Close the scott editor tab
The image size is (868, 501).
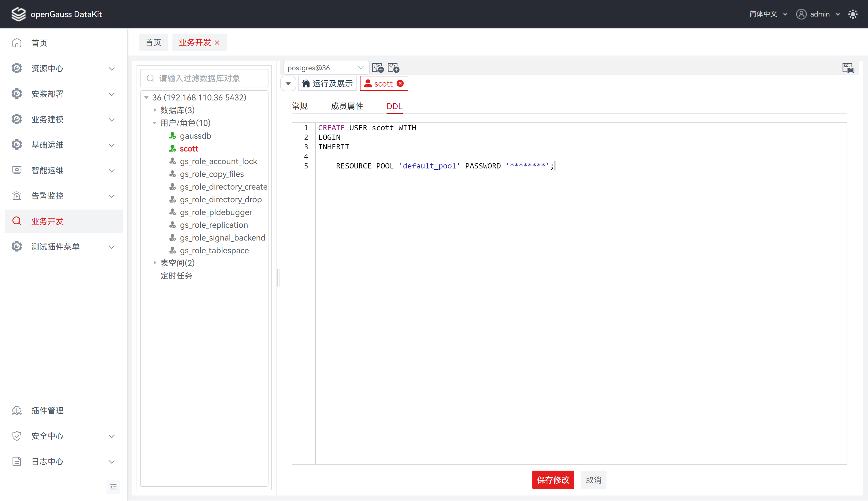point(400,84)
